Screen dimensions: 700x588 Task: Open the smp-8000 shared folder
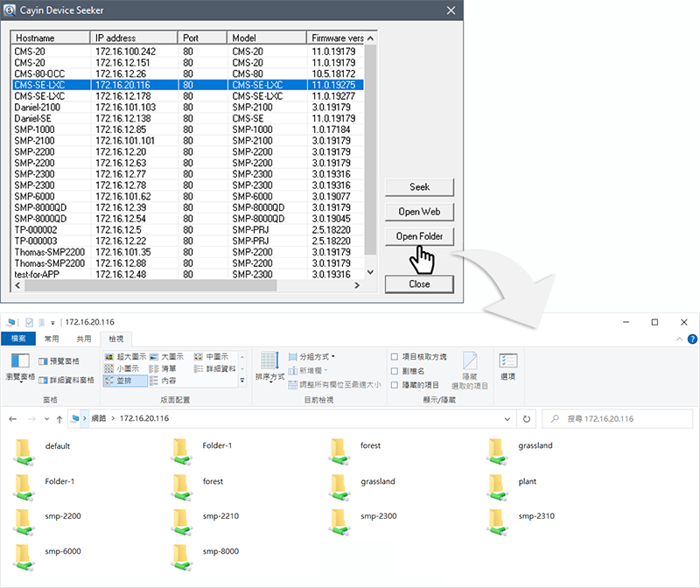[x=206, y=556]
